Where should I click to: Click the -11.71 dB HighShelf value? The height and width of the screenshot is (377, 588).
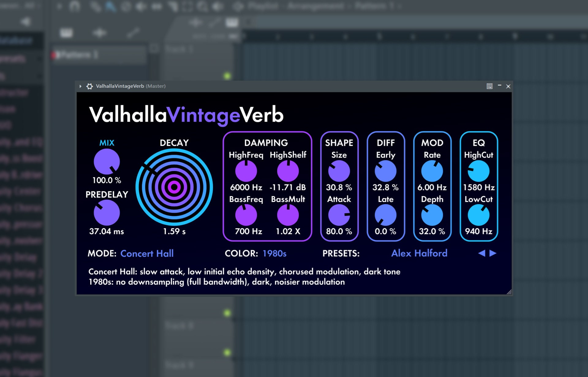[x=288, y=187]
